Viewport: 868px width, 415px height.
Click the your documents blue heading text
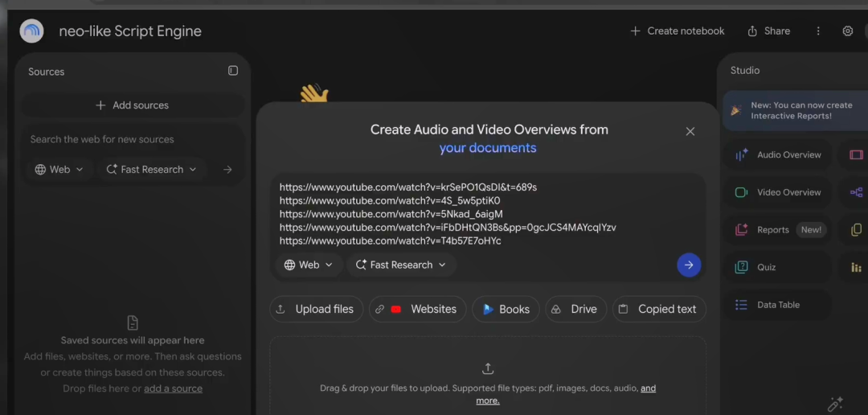tap(488, 148)
